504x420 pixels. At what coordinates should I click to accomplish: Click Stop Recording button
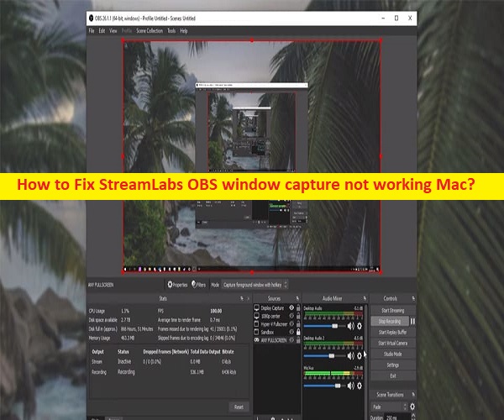point(390,321)
